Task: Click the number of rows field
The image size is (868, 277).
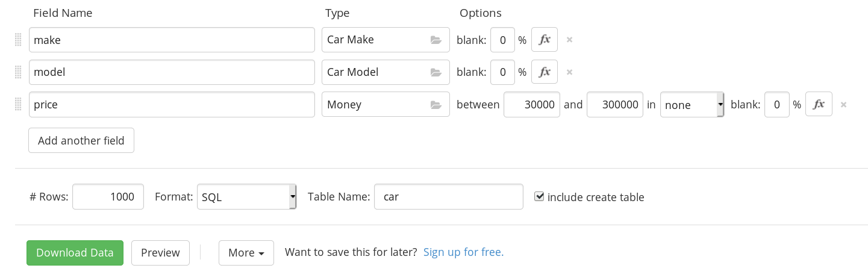Action: 108,197
